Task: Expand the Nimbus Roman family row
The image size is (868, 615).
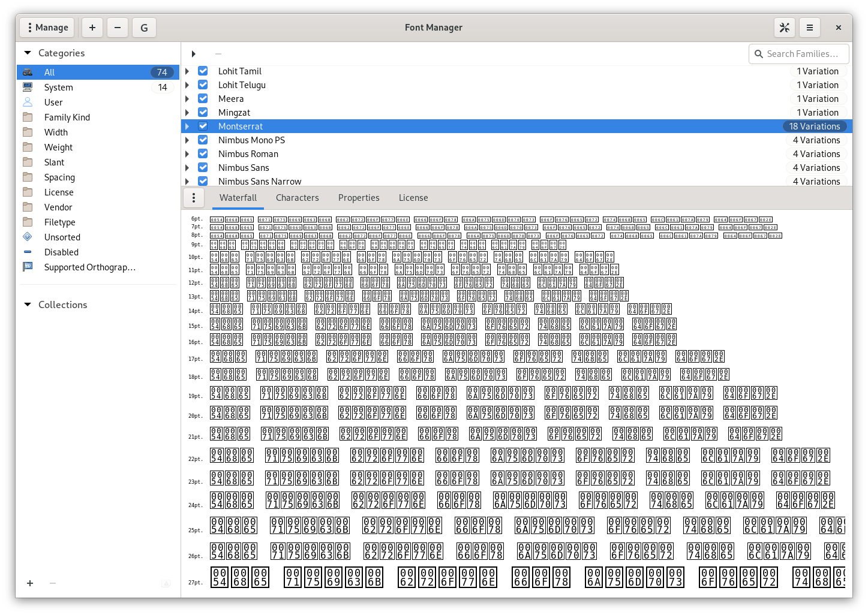Action: coord(187,153)
